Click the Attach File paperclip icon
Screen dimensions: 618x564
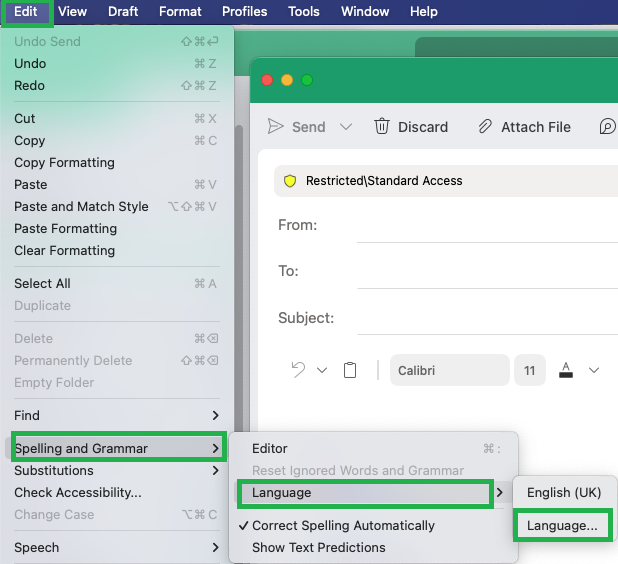[x=485, y=127]
